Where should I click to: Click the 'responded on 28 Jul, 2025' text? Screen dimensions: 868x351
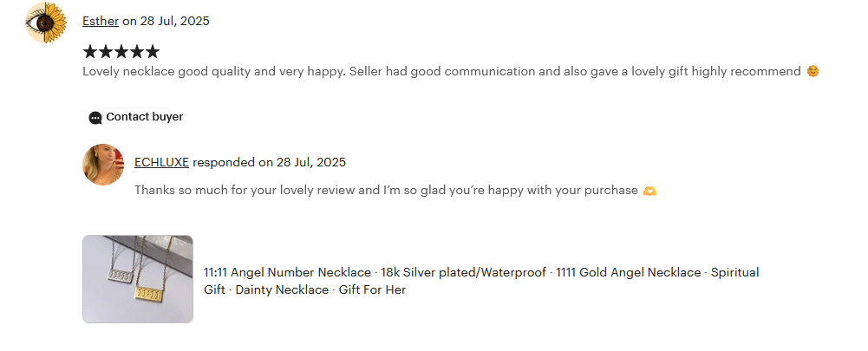click(269, 162)
